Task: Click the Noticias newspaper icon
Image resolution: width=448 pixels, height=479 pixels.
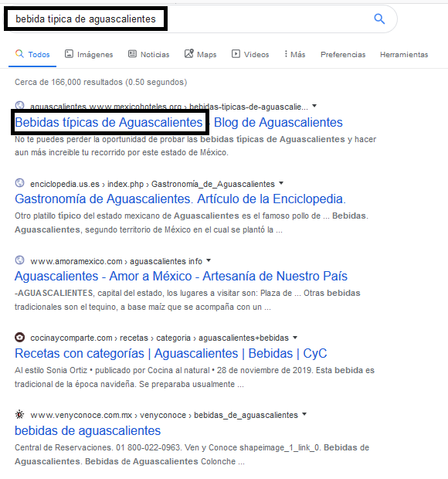Action: [132, 54]
